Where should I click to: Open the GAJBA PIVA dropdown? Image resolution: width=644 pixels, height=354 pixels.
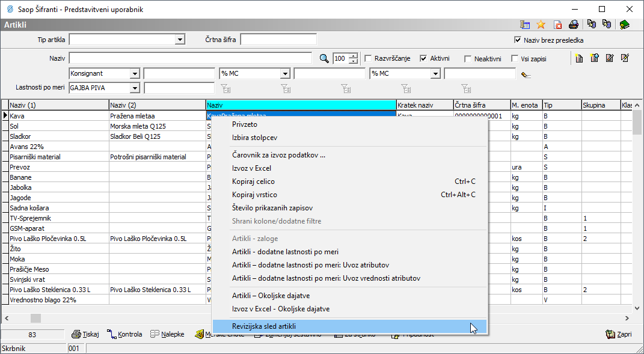click(135, 88)
